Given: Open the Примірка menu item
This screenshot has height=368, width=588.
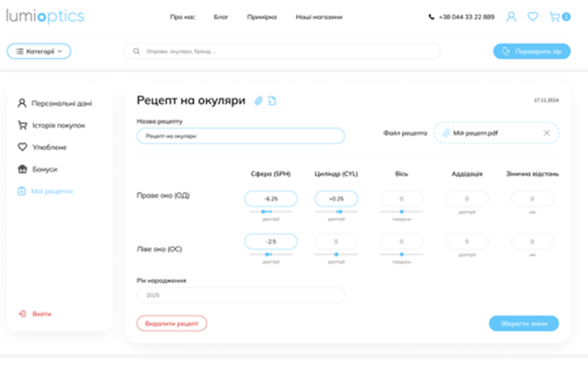Looking at the screenshot, I should point(262,17).
